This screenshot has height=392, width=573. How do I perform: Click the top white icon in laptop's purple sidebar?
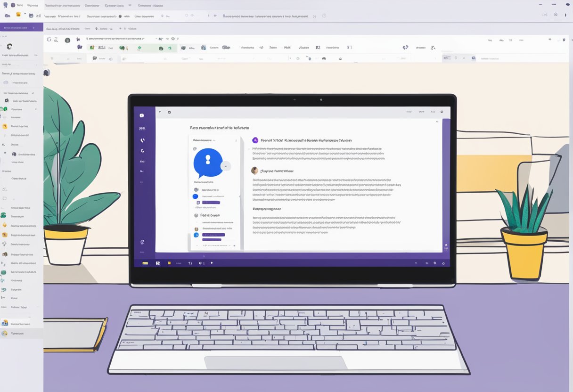pos(142,115)
